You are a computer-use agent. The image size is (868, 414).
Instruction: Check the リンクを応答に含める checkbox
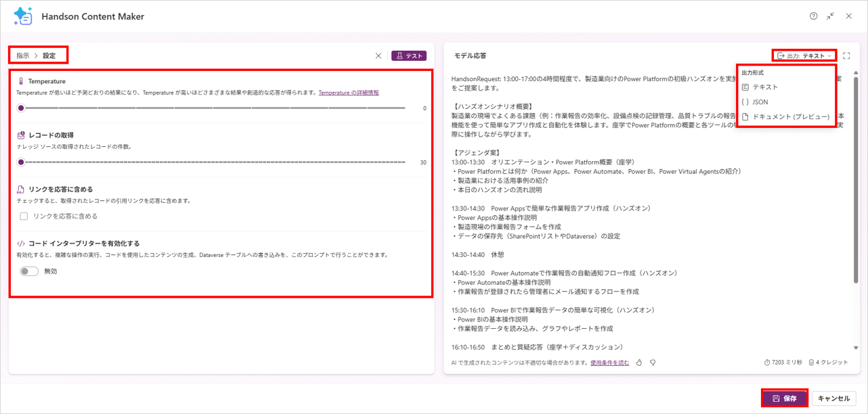pyautogui.click(x=24, y=216)
